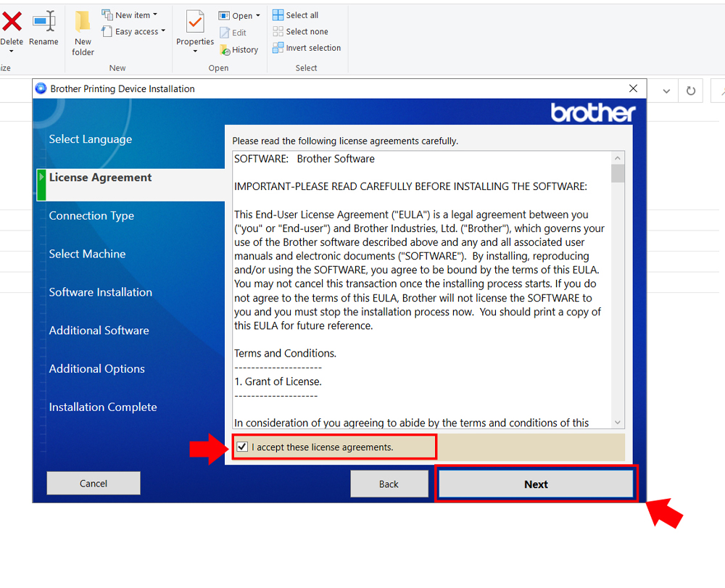Expand the Easy access dropdown arrow
Screen dimensions: 725x588
[x=163, y=31]
